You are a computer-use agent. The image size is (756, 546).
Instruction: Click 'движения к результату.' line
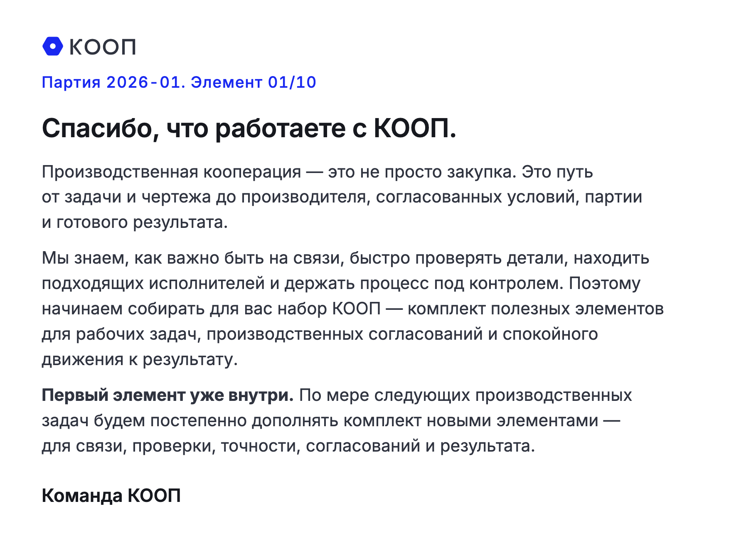140,360
